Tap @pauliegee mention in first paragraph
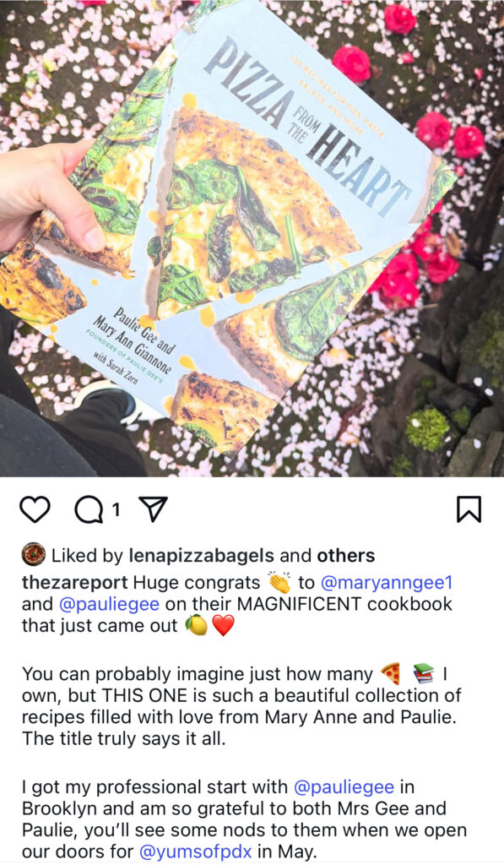Viewport: 504px width, 865px height. [109, 604]
